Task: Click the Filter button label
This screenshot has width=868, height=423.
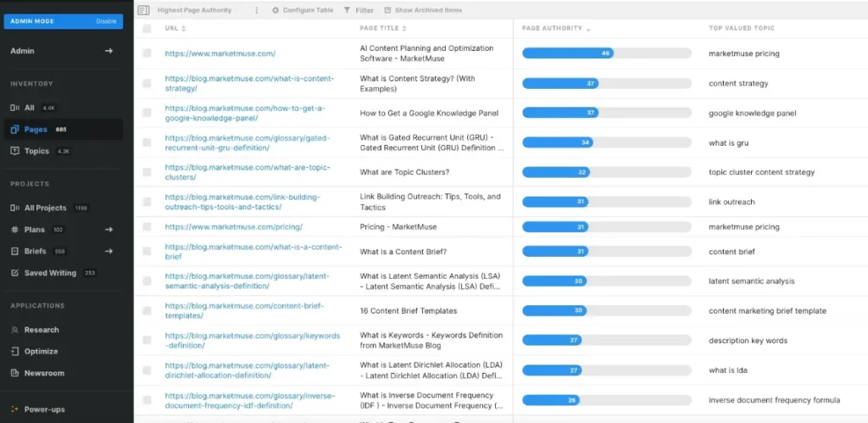Action: (x=364, y=10)
